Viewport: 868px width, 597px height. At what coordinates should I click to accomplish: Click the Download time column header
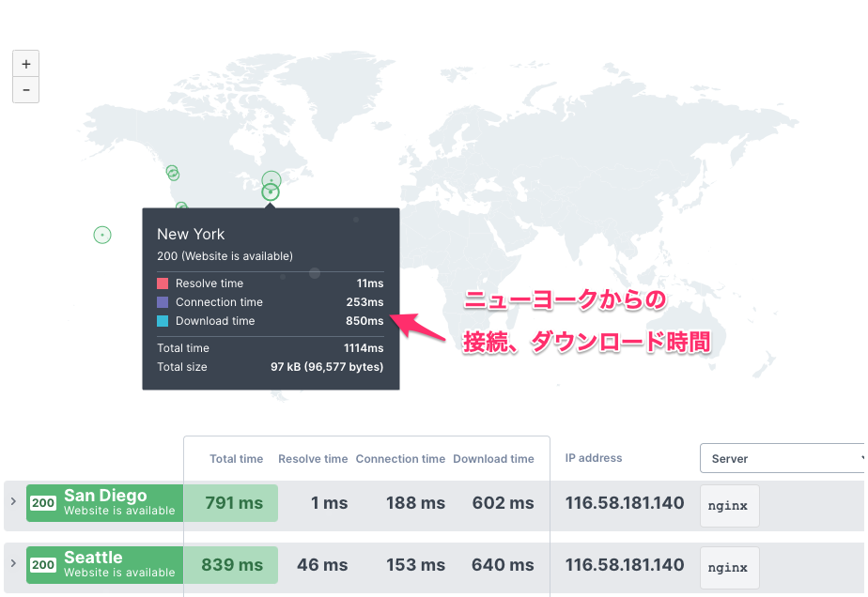[493, 459]
